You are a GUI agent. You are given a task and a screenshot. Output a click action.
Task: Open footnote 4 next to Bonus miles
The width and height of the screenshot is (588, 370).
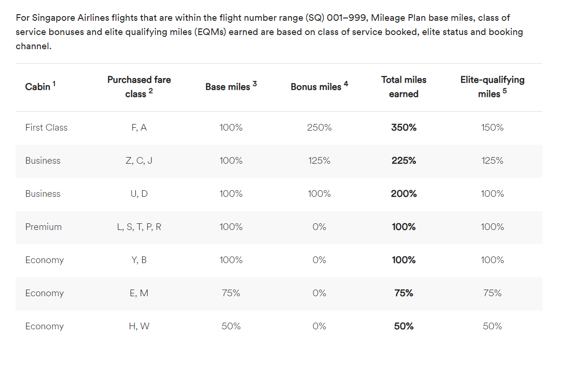tap(346, 84)
